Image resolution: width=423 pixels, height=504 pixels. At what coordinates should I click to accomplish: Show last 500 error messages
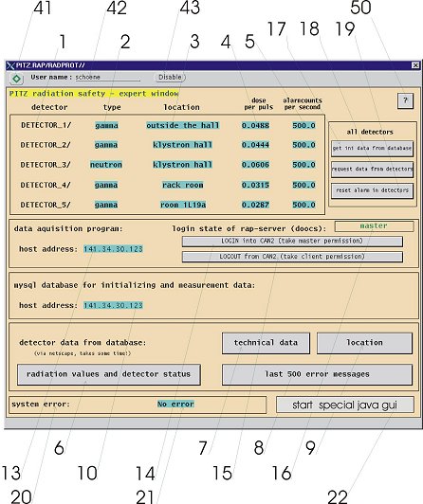tap(317, 374)
